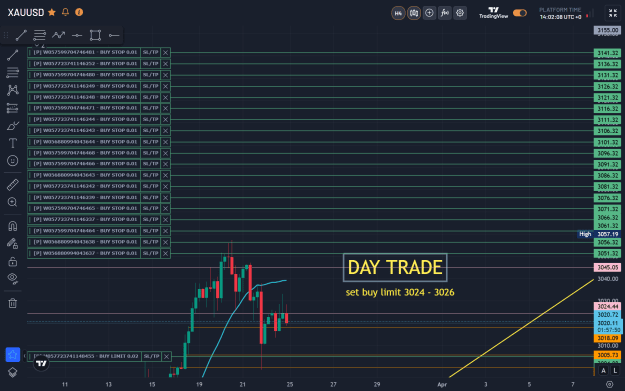625x391 pixels.
Task: Toggle hide all drawings eye icon
Action: click(13, 279)
